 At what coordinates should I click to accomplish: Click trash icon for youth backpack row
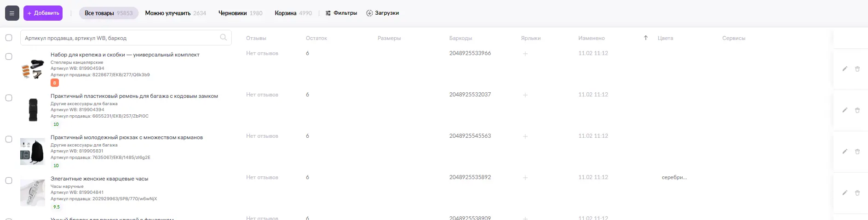(x=857, y=152)
